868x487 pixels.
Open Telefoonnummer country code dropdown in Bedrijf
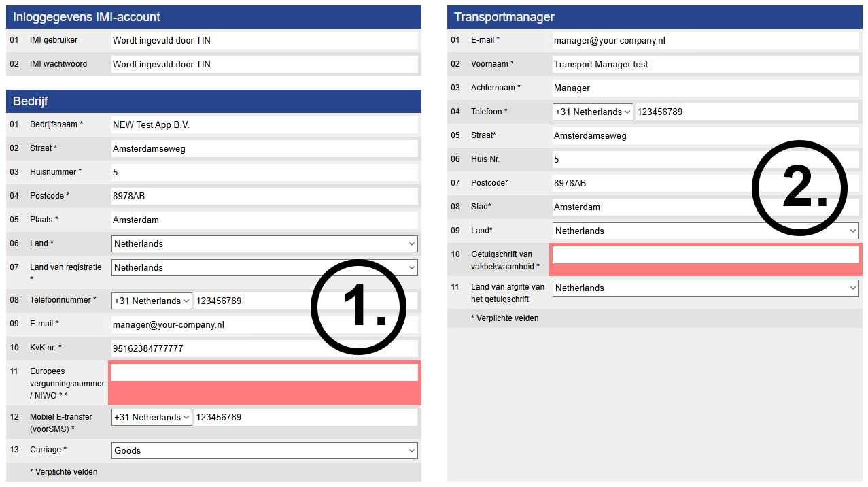pos(152,301)
